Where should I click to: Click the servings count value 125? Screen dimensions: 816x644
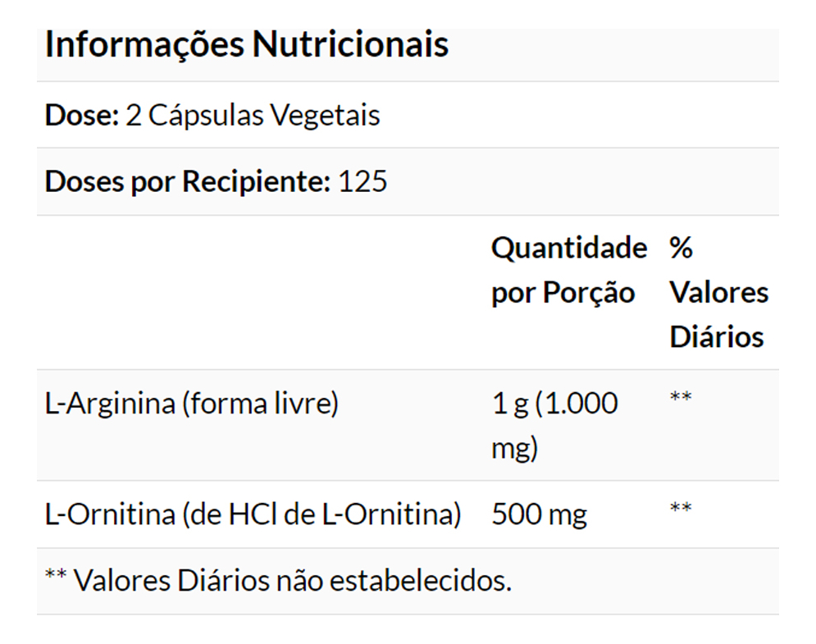click(362, 181)
